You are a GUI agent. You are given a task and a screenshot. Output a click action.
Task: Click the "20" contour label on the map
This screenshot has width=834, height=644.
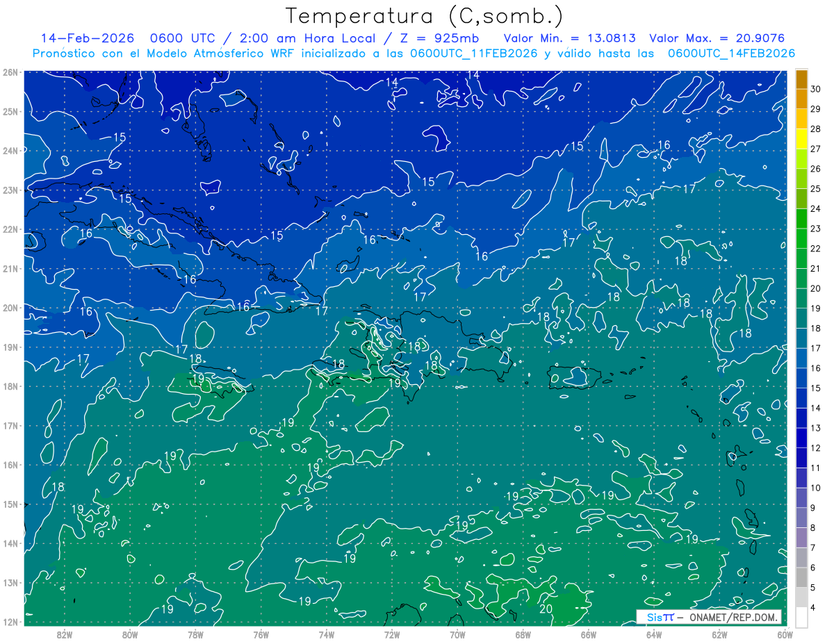(546, 609)
